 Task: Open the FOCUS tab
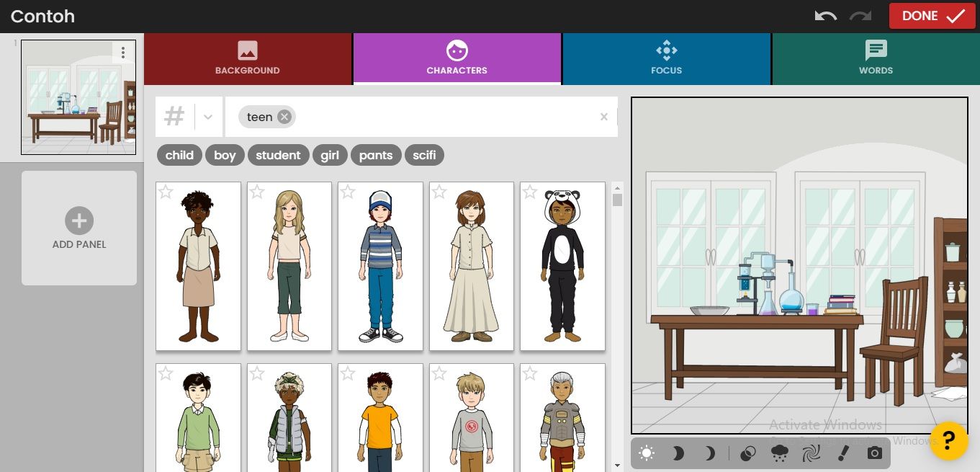(666, 59)
